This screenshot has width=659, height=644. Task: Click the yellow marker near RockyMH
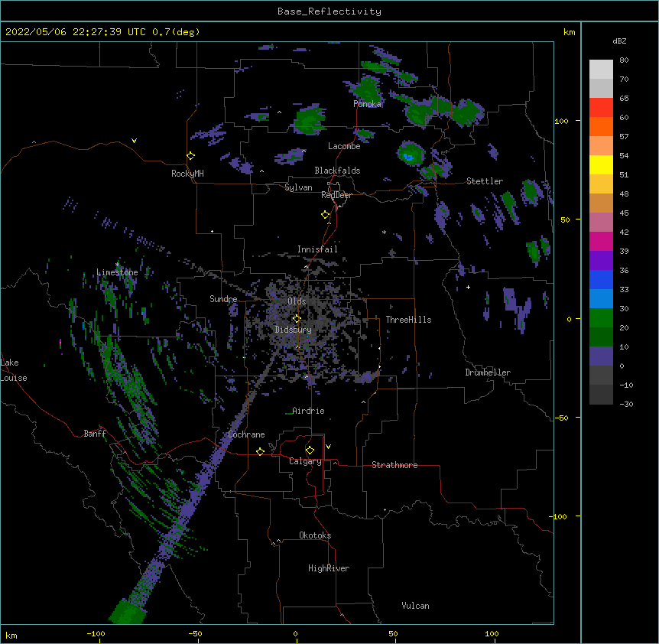click(191, 156)
